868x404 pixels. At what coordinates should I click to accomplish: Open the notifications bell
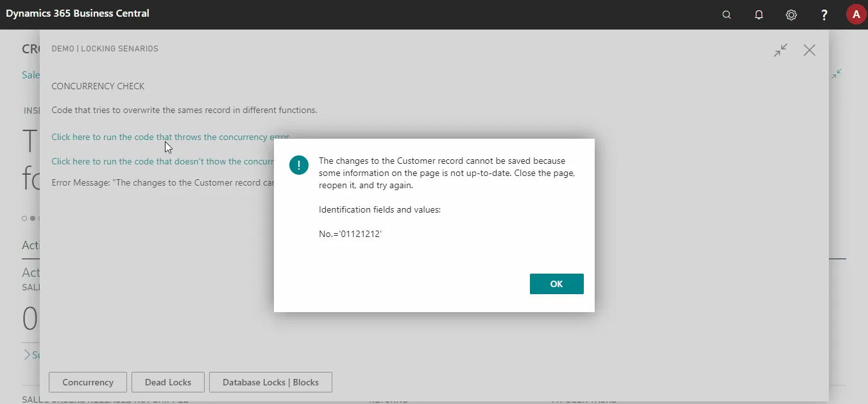(x=759, y=15)
